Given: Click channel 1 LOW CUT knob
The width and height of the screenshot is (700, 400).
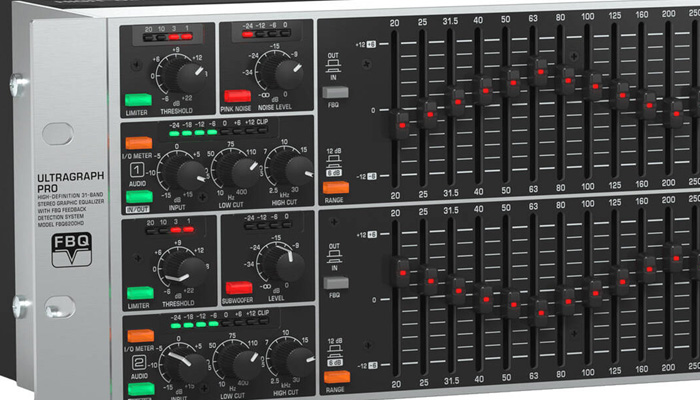Looking at the screenshot, I should (x=238, y=170).
